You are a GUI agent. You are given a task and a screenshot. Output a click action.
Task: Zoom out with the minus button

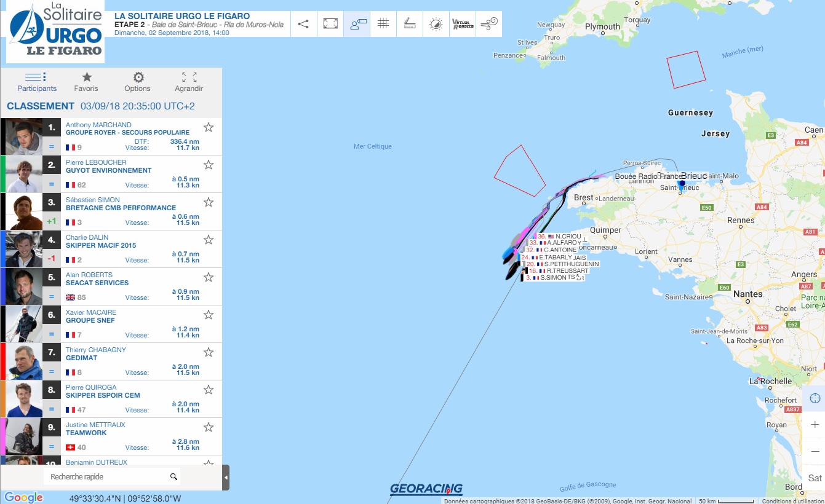coord(815,451)
